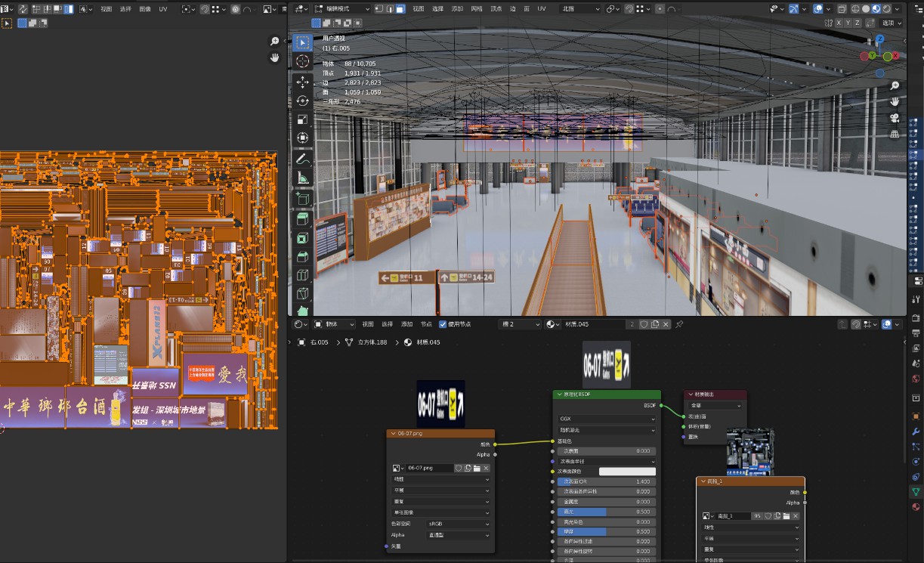Open the Material properties tab icon
924x563 pixels.
click(x=916, y=506)
